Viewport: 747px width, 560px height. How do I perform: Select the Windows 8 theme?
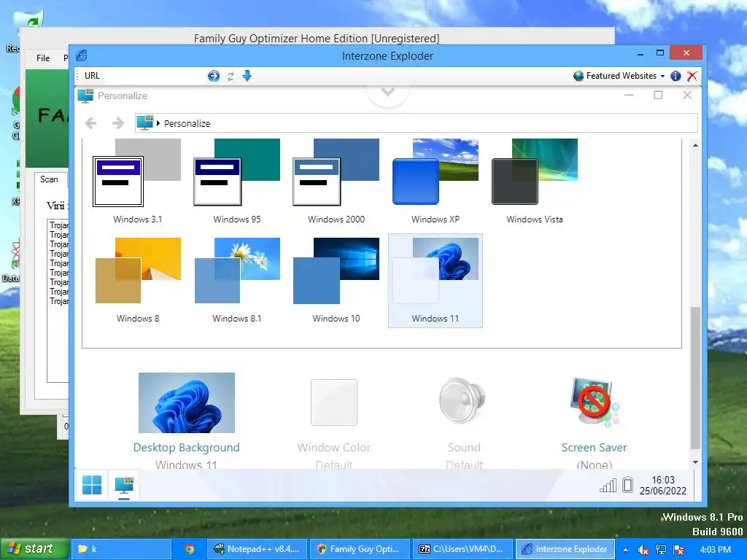tap(138, 280)
